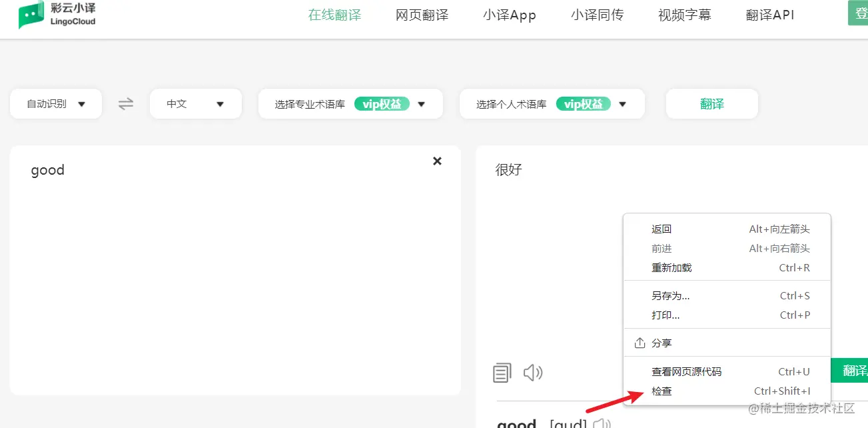Open the 中文 target language dropdown

196,104
